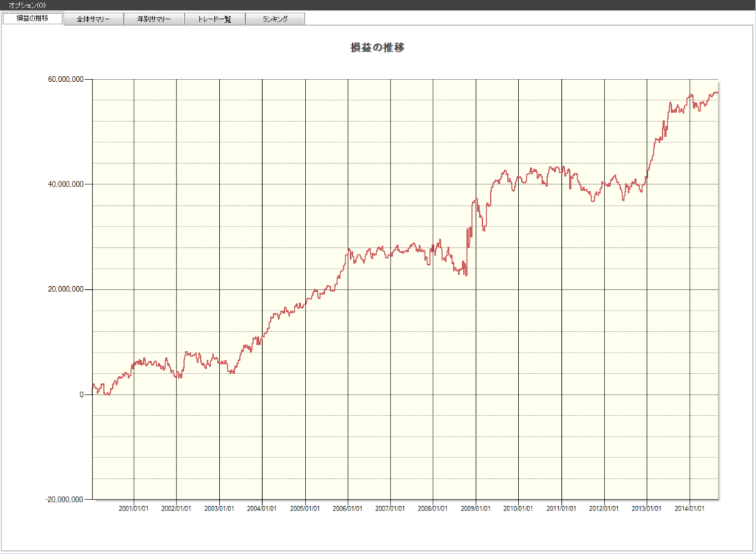Show the トレード一覧 tab
The width and height of the screenshot is (756, 554).
click(x=215, y=19)
